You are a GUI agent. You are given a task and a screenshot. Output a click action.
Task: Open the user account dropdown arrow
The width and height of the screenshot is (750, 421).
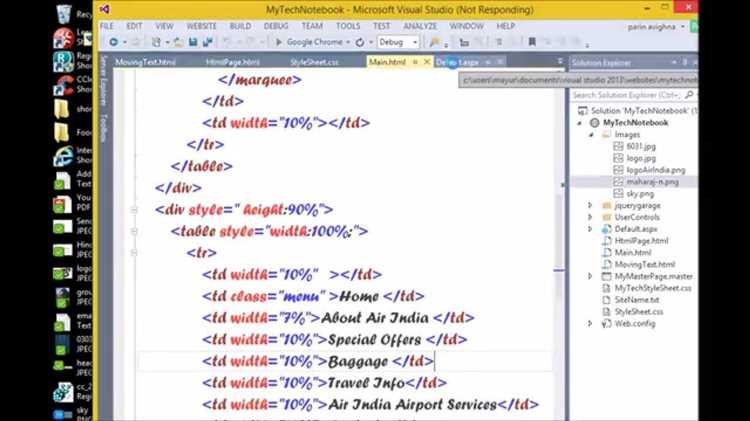pyautogui.click(x=683, y=26)
